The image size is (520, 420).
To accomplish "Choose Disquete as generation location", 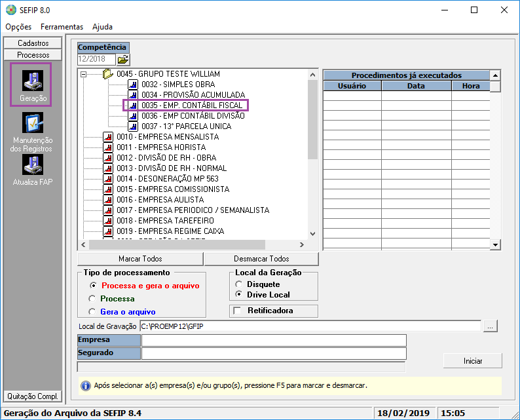I will pyautogui.click(x=239, y=284).
